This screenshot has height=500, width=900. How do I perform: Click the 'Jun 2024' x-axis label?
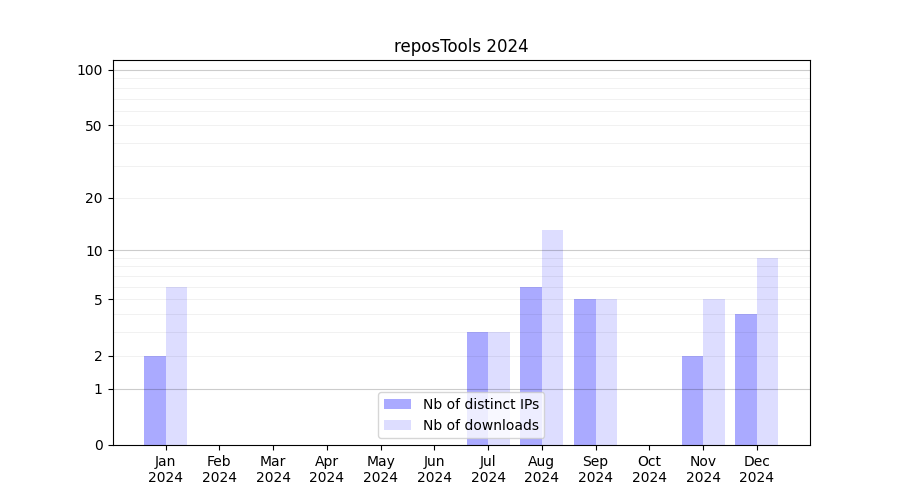tap(434, 469)
